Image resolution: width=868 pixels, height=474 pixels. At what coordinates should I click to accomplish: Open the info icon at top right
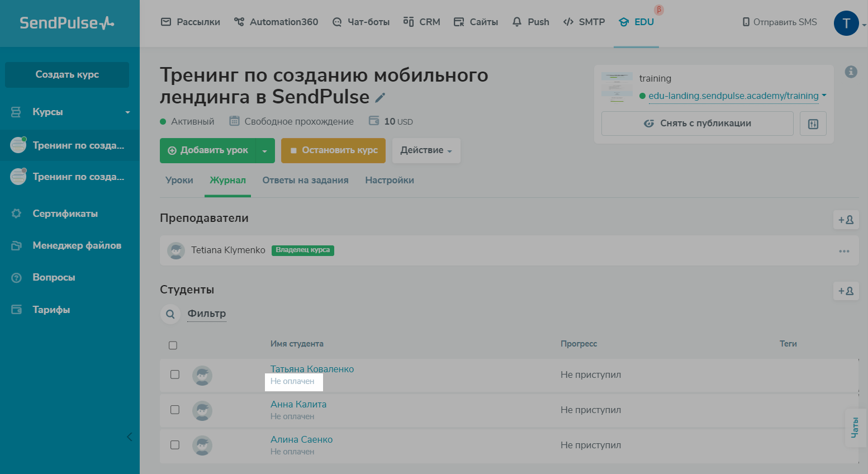(x=851, y=72)
